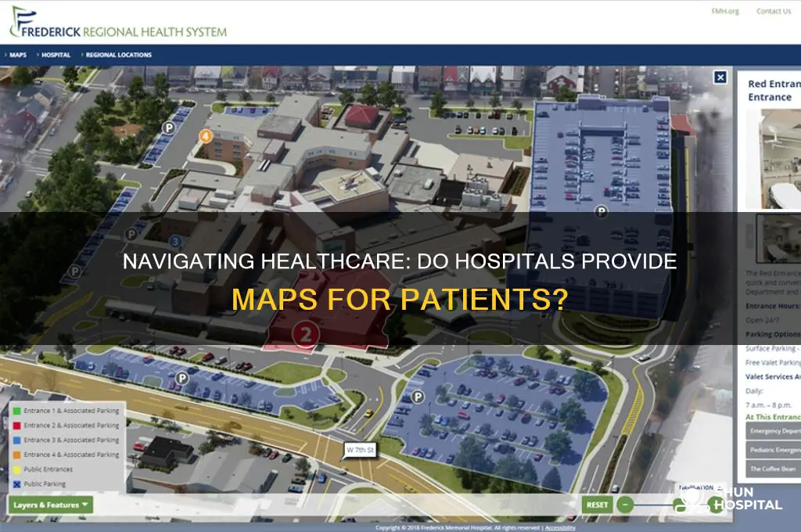Screen dimensions: 801x532
Task: Open the Pediatric Emergency button in side panel
Action: 774,450
